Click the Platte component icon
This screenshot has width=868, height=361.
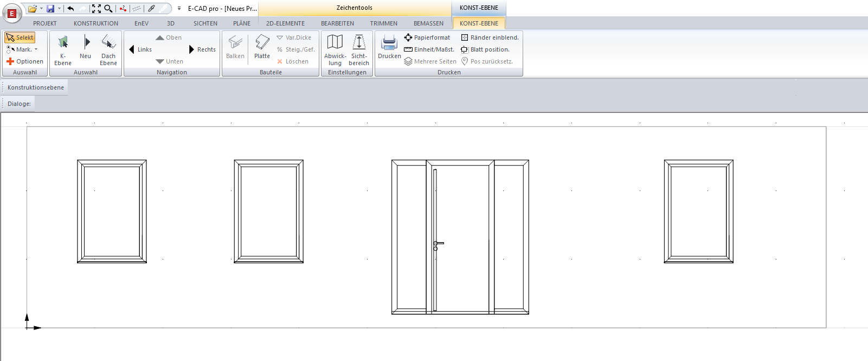tap(262, 47)
